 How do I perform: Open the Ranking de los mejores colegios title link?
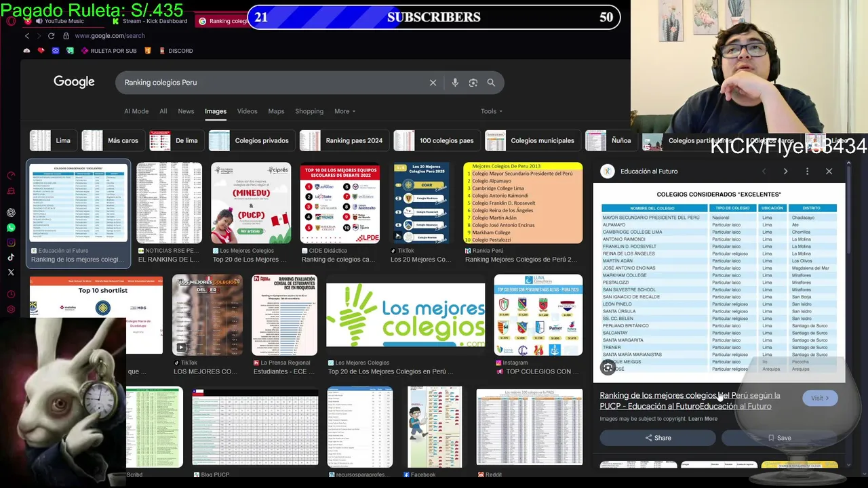(x=690, y=401)
